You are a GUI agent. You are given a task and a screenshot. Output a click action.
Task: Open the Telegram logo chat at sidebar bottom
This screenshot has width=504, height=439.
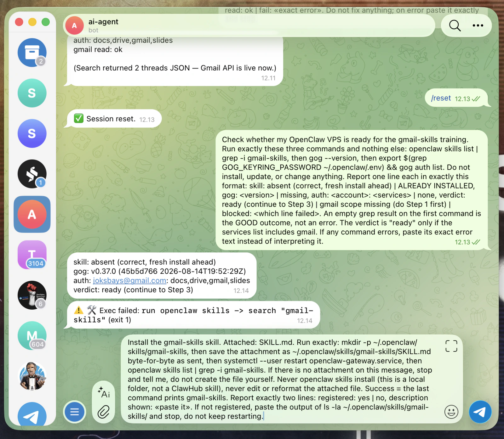pos(32,415)
